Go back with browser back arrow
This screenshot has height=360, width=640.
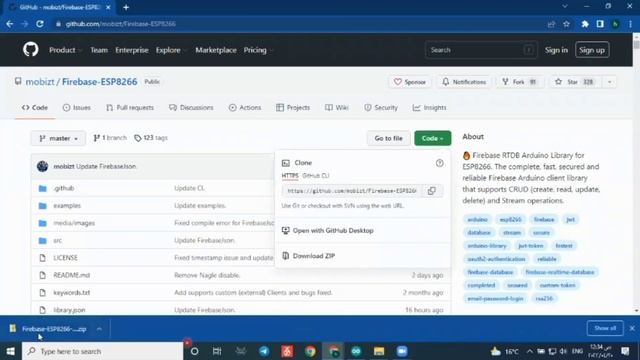[10, 24]
